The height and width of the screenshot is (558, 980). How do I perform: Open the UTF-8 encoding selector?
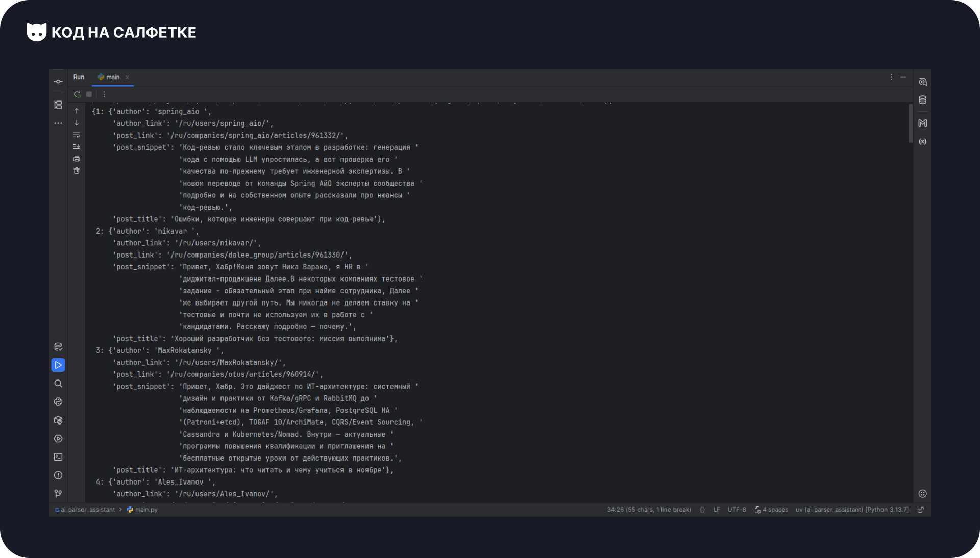(737, 510)
